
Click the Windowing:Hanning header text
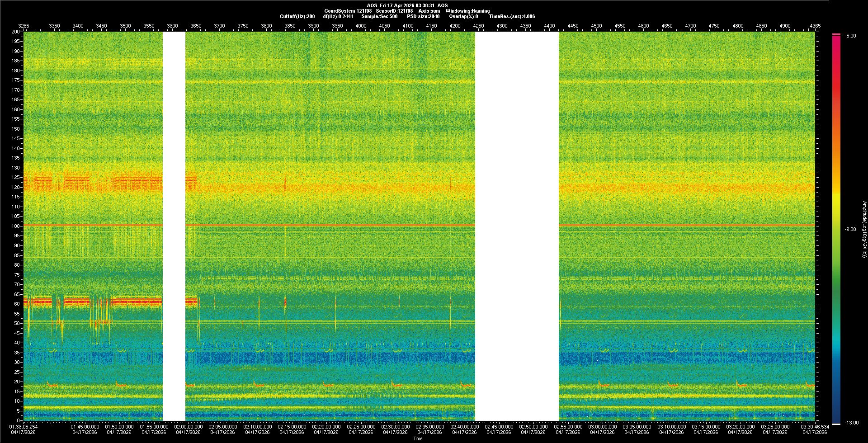467,11
